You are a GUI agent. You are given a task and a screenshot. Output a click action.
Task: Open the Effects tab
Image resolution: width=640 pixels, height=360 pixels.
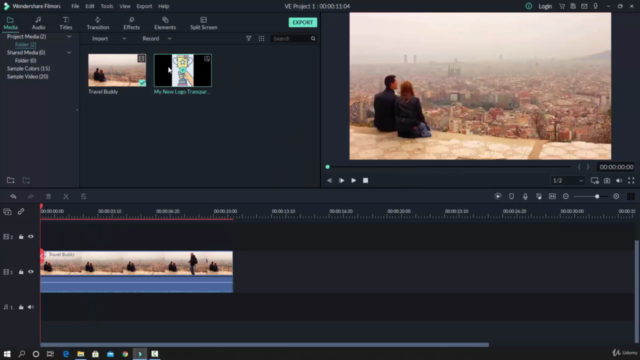[131, 23]
